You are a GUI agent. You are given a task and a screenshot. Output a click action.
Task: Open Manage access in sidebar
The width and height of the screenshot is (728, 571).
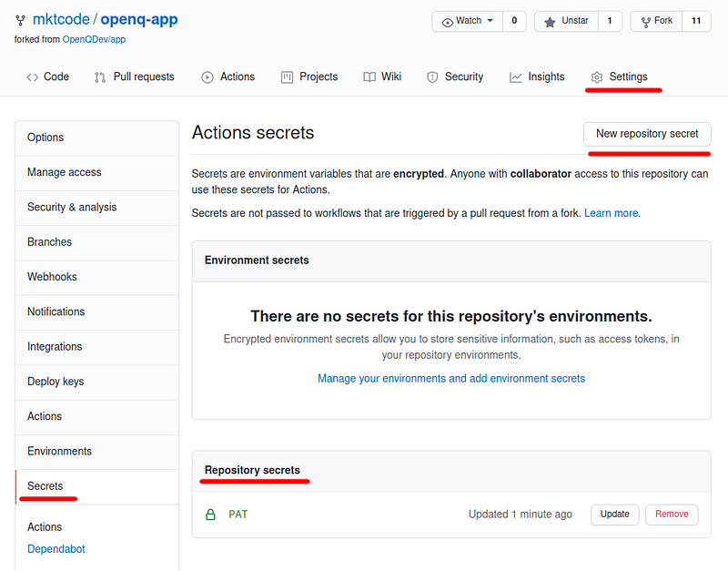(97, 173)
